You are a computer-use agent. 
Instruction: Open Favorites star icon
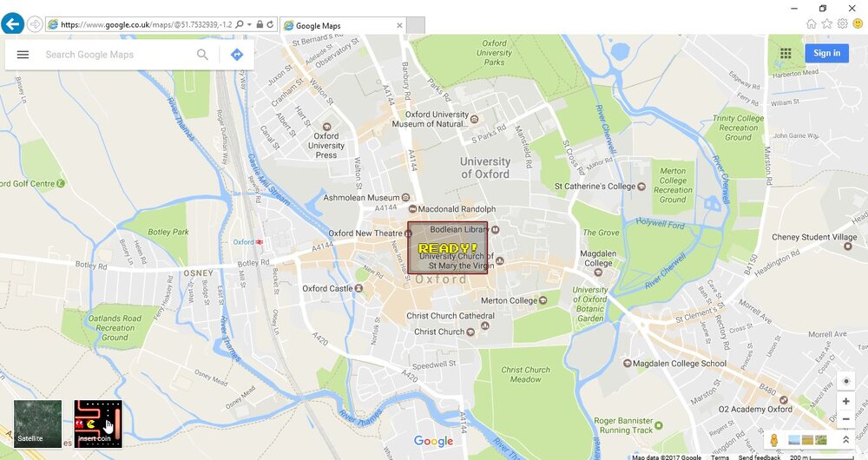pyautogui.click(x=826, y=23)
